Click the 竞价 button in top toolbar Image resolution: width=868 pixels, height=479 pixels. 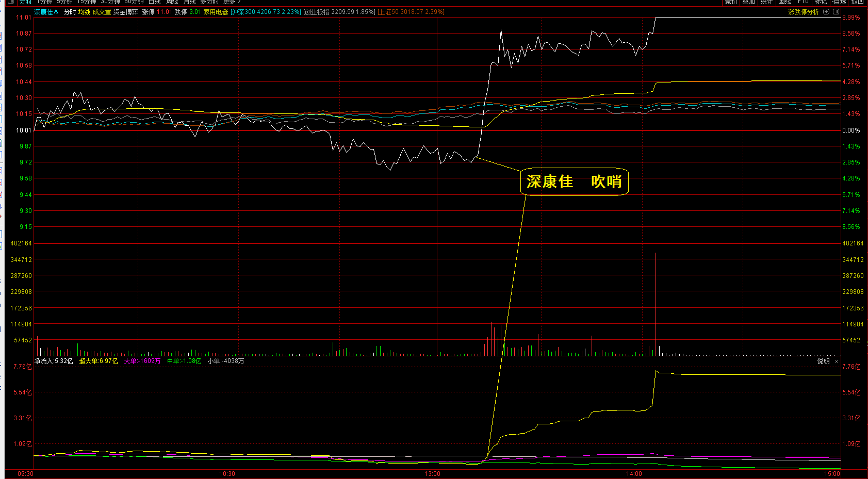click(731, 2)
